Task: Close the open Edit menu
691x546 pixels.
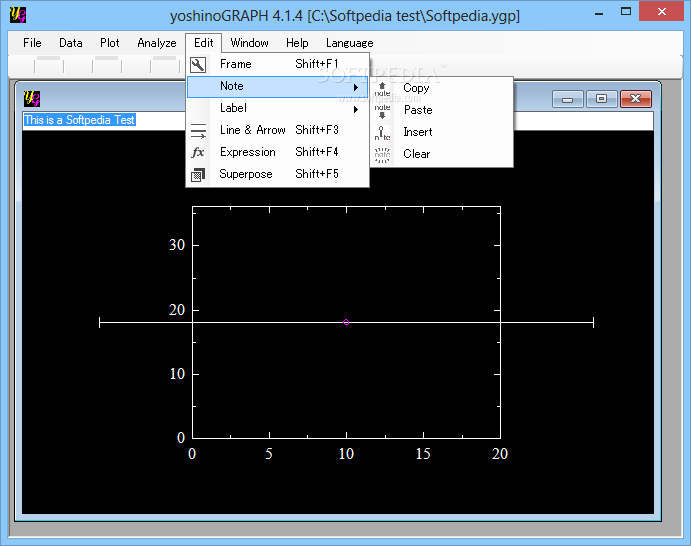Action: click(204, 43)
